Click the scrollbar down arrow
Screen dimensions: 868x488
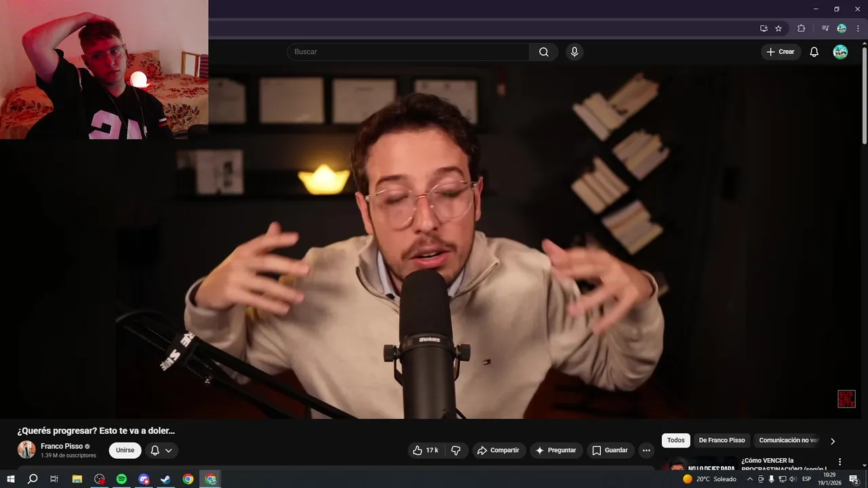pos(864,465)
